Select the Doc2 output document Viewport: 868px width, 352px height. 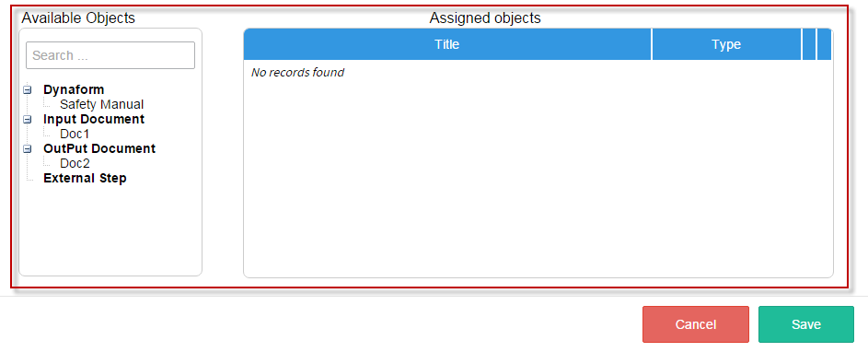pos(75,163)
